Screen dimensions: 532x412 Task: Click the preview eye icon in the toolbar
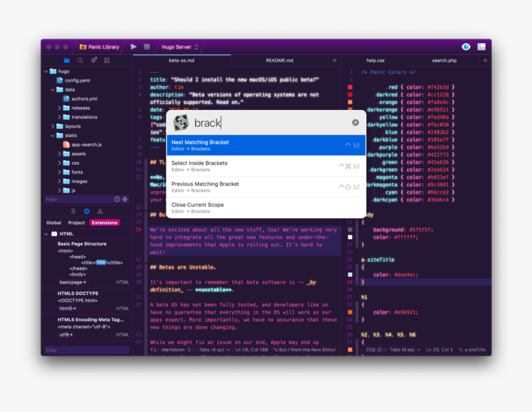coord(466,46)
